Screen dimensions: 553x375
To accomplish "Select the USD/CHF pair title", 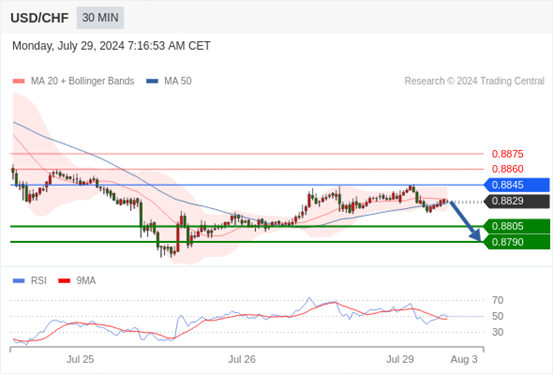I will coord(40,18).
